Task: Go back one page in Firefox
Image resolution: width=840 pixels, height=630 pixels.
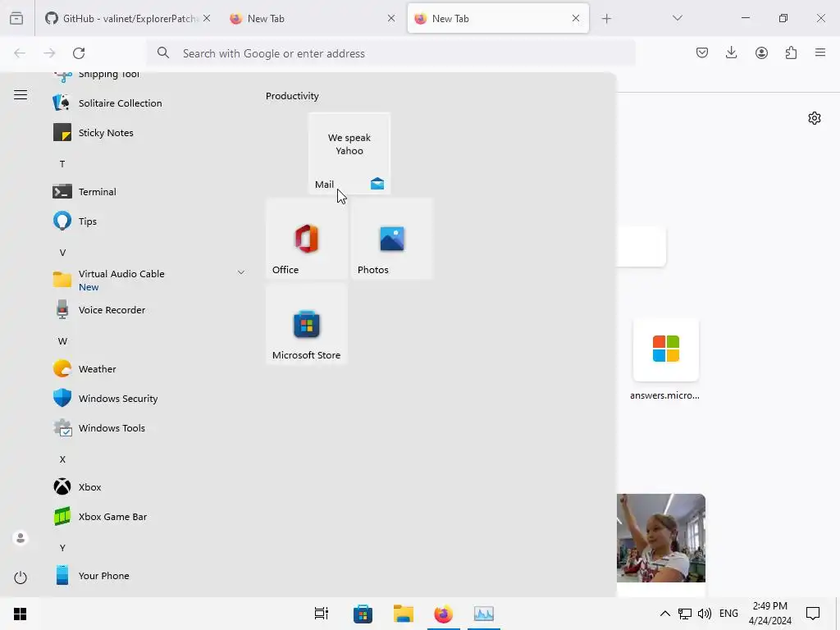Action: [x=20, y=53]
